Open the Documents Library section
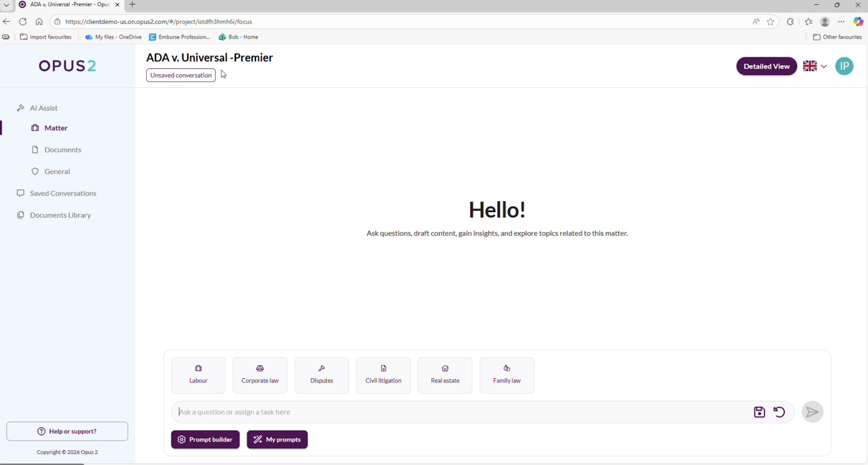The width and height of the screenshot is (868, 465). pyautogui.click(x=60, y=215)
